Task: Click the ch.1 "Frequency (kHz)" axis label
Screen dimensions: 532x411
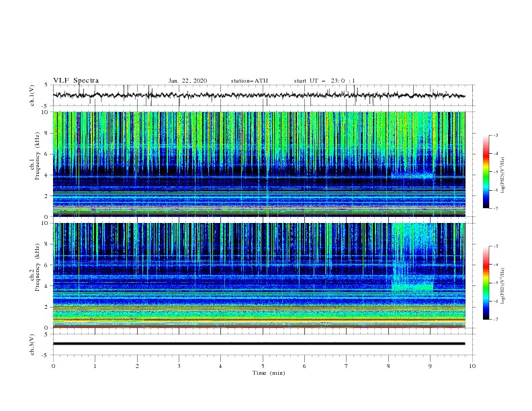Action: pos(38,156)
